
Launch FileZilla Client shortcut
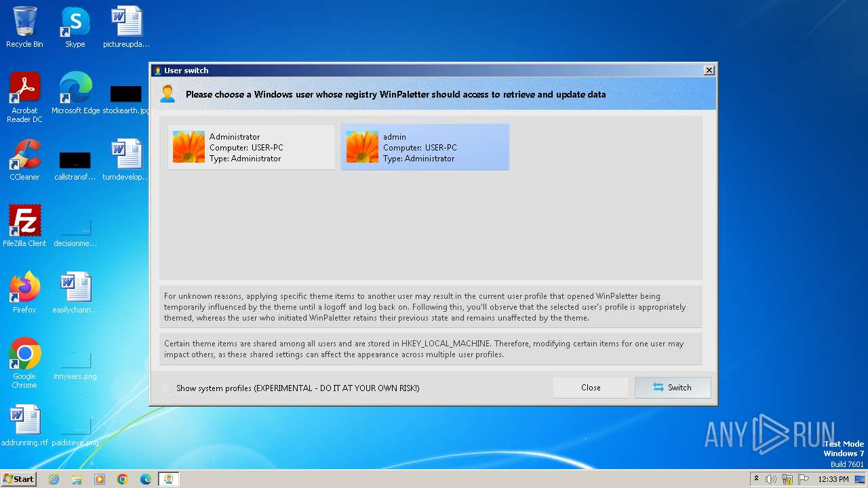tap(24, 226)
